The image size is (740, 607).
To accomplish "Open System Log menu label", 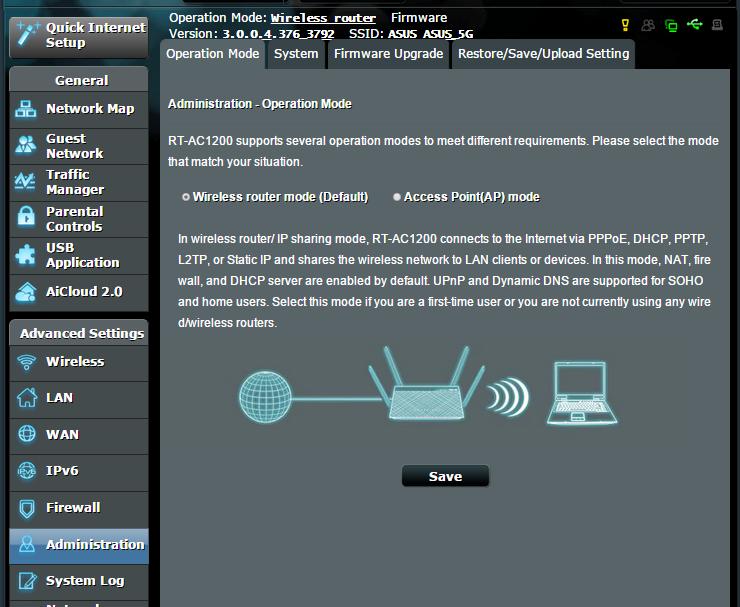I will coord(85,581).
